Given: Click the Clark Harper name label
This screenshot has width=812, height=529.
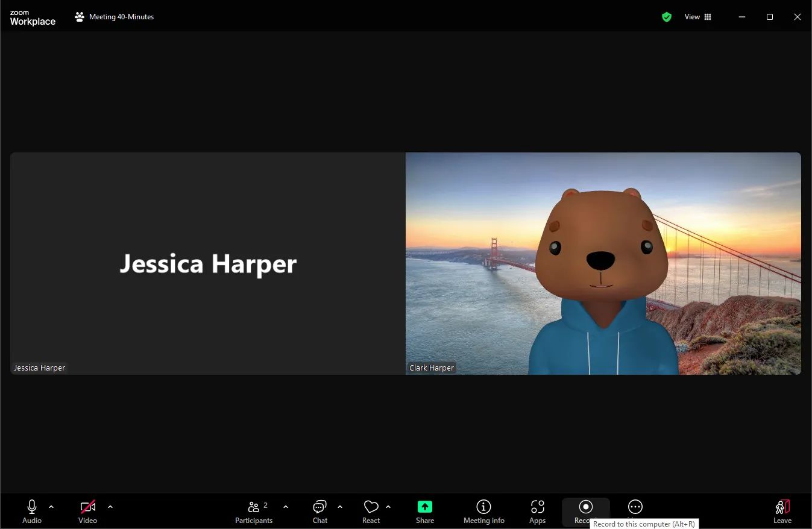Looking at the screenshot, I should click(432, 368).
